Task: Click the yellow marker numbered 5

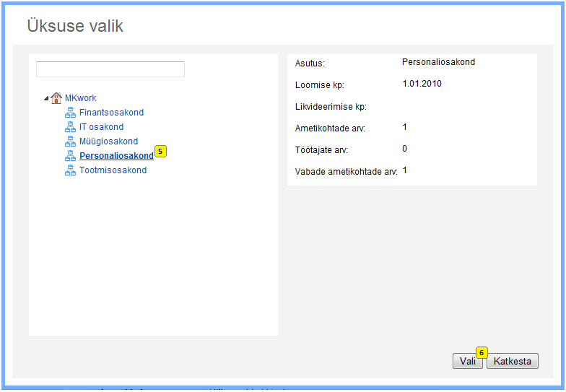Action: point(160,152)
